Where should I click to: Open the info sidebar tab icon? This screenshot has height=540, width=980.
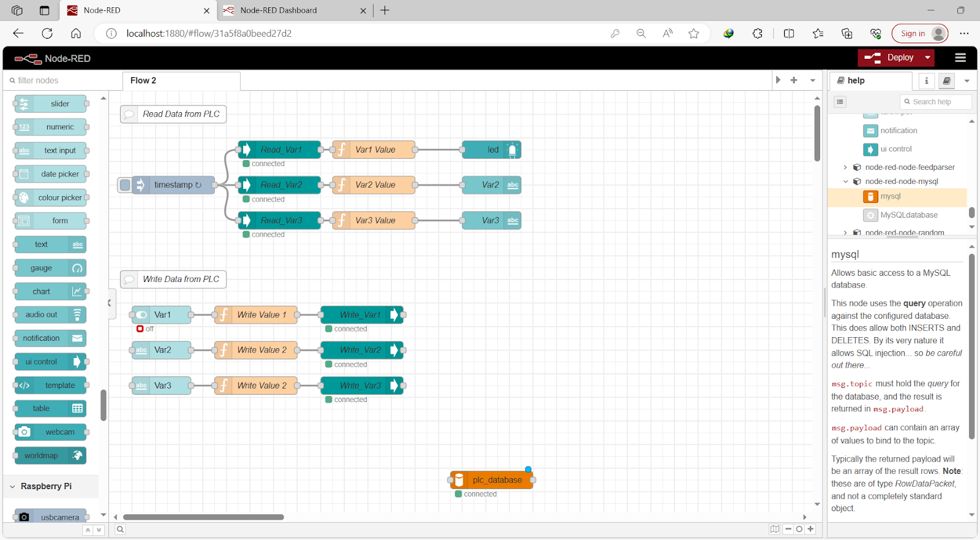pos(926,81)
